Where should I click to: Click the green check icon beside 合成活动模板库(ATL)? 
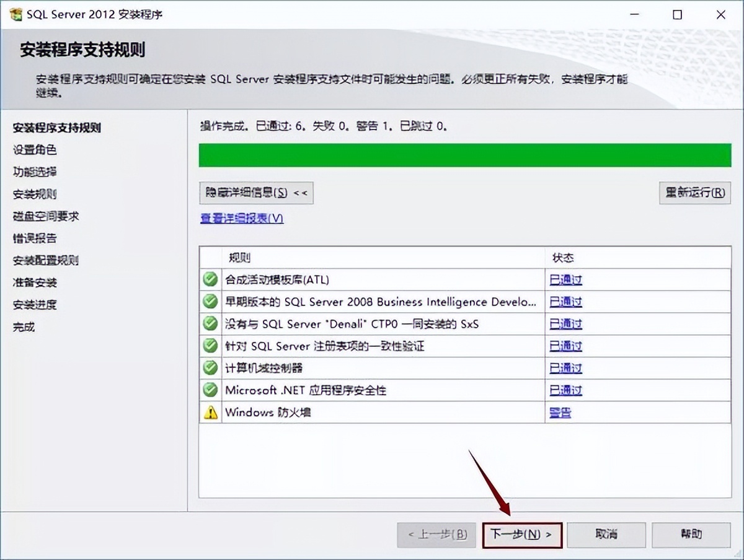point(210,279)
